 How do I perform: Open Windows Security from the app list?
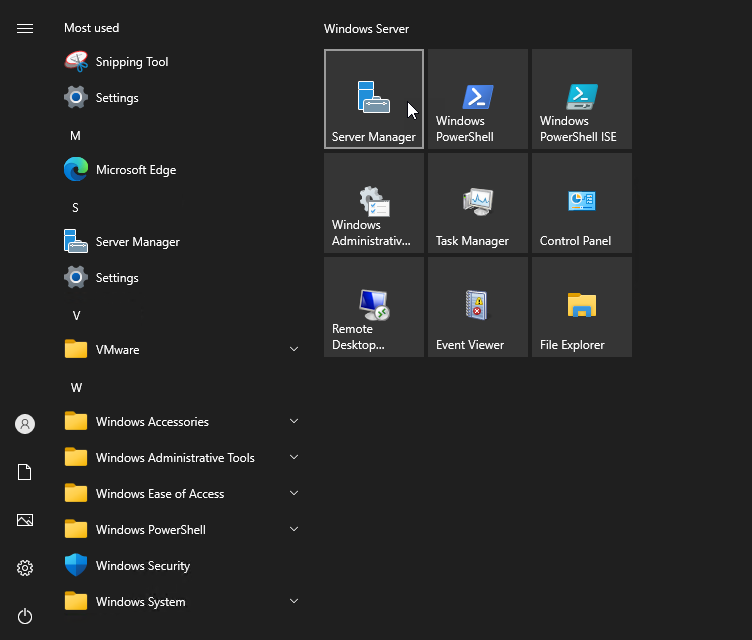183,566
